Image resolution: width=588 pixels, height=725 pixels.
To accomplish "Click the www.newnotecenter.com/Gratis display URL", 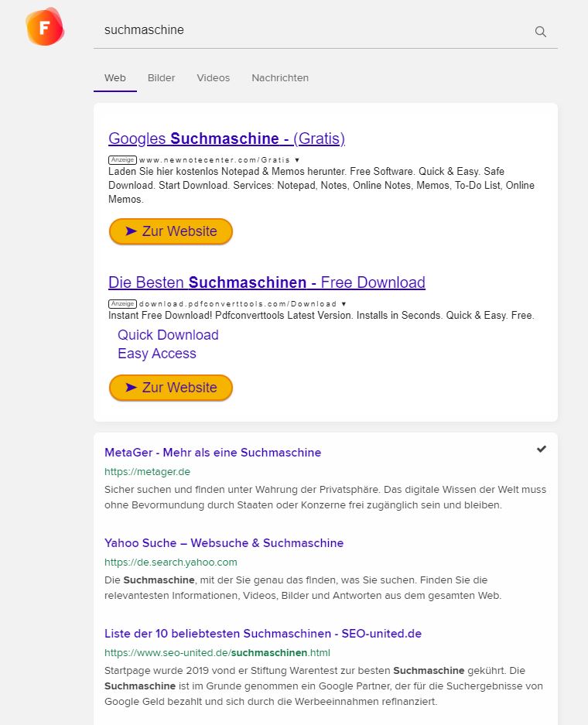I will point(214,160).
